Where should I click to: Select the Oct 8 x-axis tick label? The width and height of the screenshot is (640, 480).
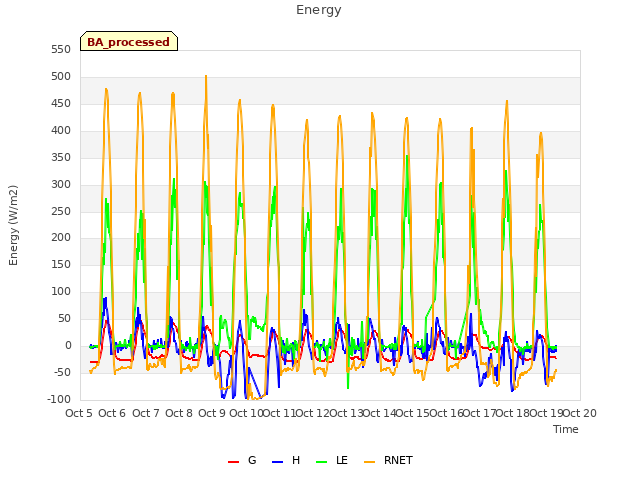[x=179, y=413]
